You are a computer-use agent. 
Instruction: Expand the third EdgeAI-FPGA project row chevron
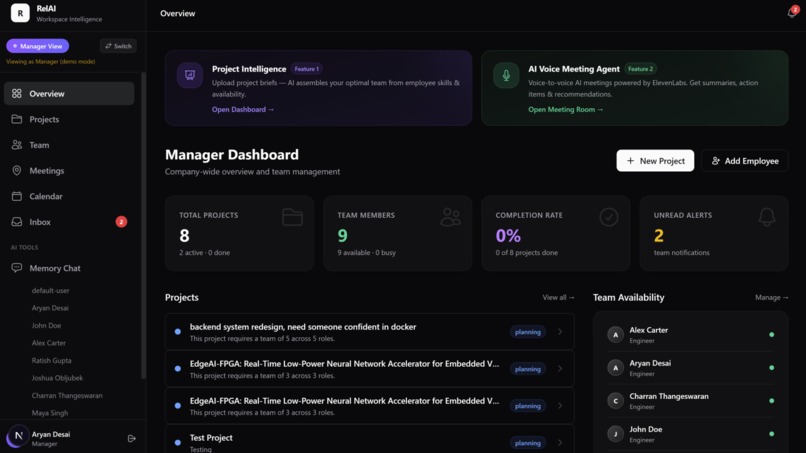[x=560, y=406]
